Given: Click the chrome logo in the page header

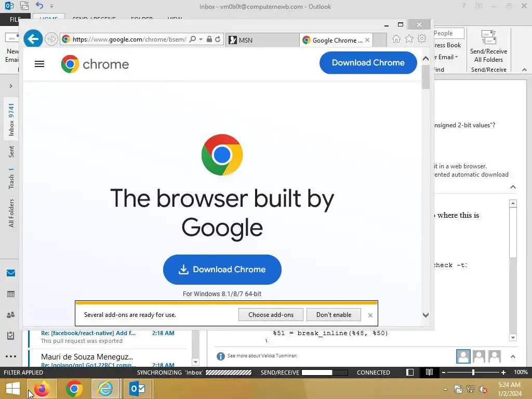Looking at the screenshot, I should pos(95,64).
